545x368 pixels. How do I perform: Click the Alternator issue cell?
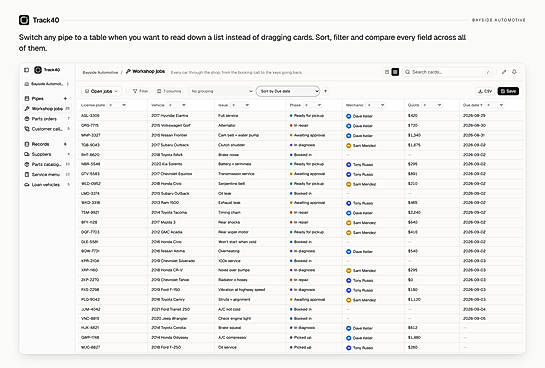(228, 125)
